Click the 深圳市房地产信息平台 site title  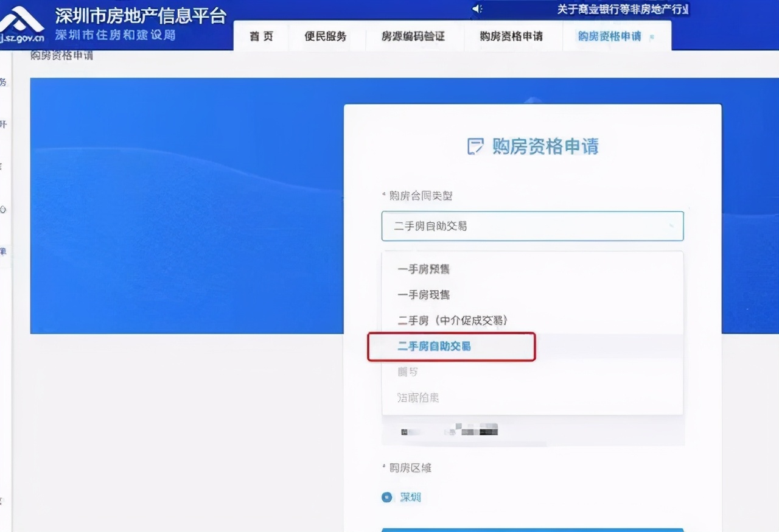(x=141, y=15)
